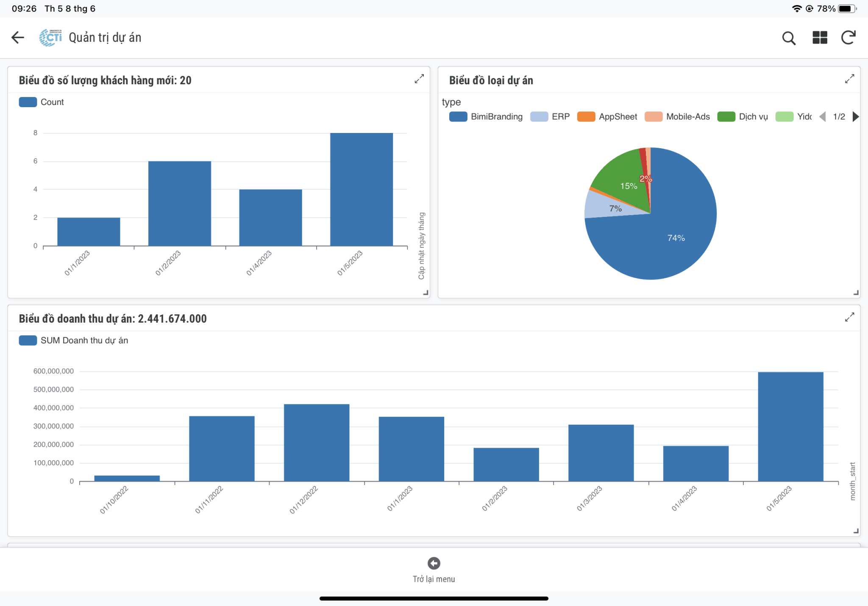Go to legend page 2 with right arrow
Image resolution: width=868 pixels, height=606 pixels.
[x=856, y=116]
